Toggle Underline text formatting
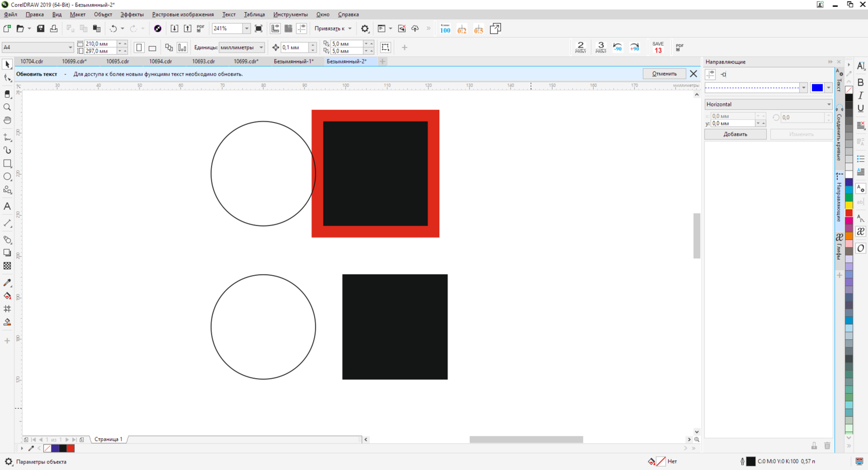Image resolution: width=868 pixels, height=470 pixels. pos(860,108)
